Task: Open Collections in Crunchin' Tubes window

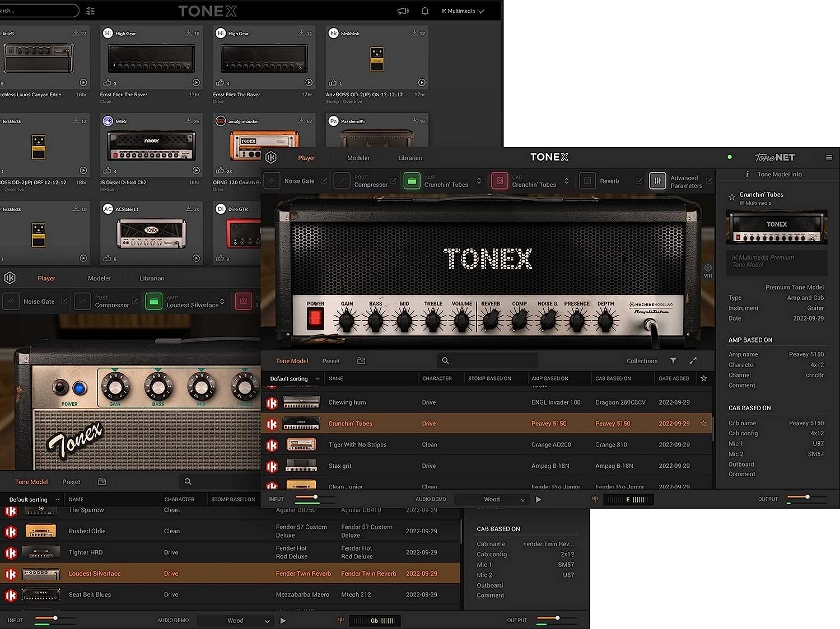Action: pos(642,361)
